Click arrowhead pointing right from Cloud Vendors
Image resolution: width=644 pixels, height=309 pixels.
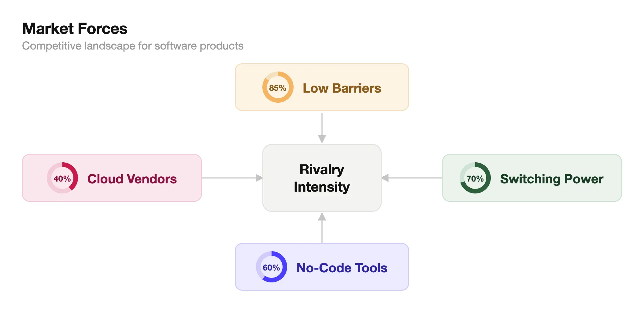coord(259,178)
